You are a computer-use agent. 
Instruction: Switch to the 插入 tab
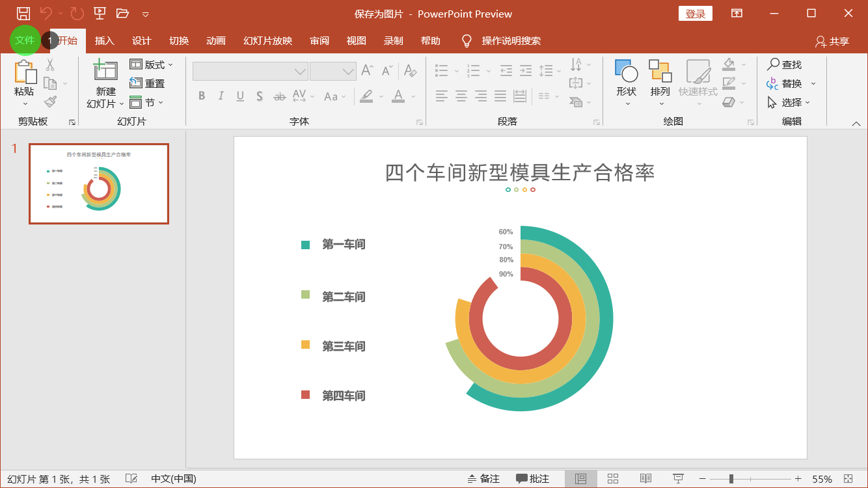coord(104,40)
